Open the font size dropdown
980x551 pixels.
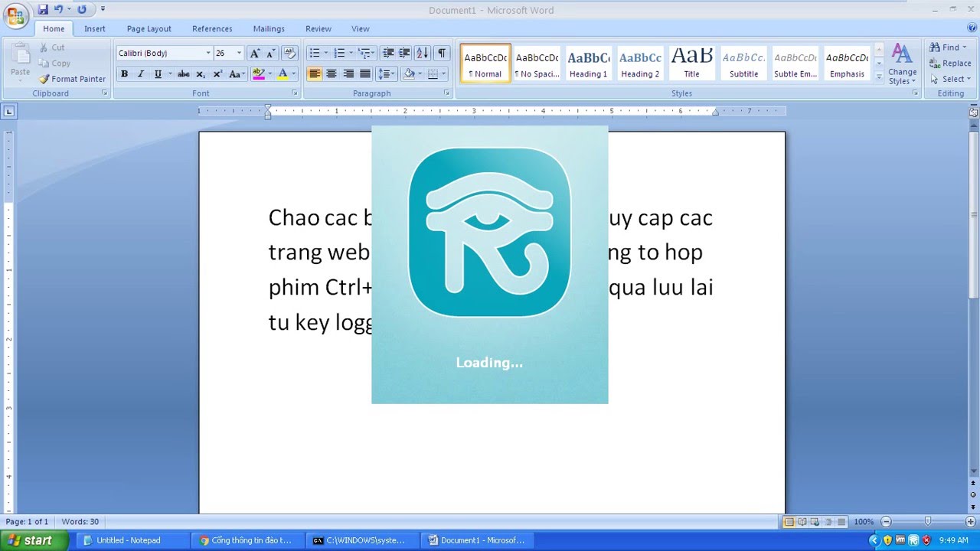[x=239, y=54]
